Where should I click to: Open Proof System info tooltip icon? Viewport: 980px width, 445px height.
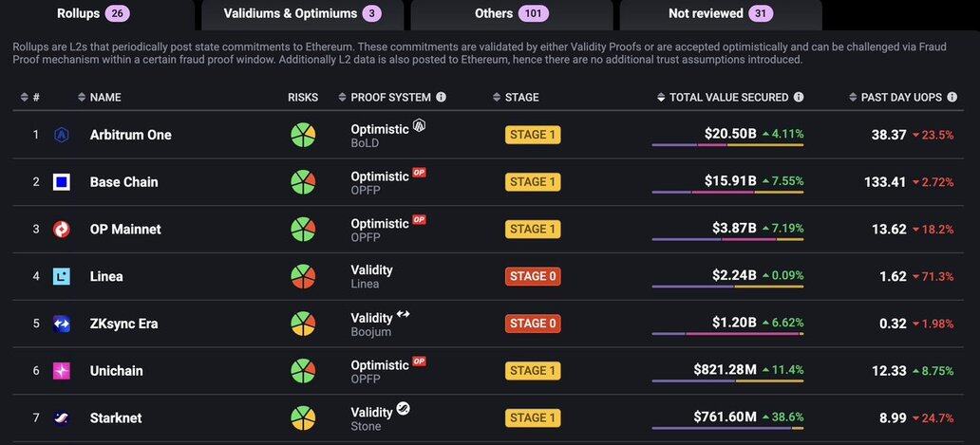(441, 97)
